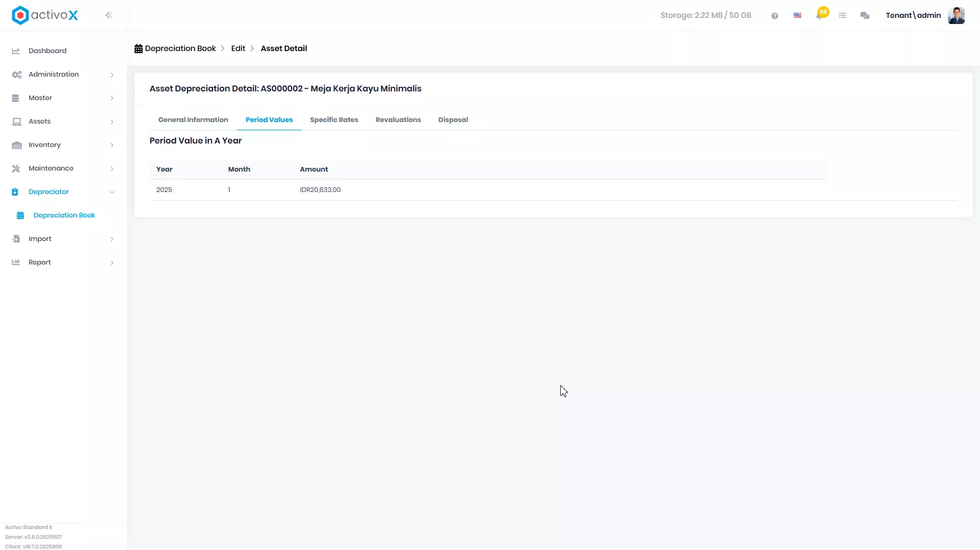This screenshot has width=980, height=550.
Task: Open the Disposal tab
Action: click(x=453, y=119)
